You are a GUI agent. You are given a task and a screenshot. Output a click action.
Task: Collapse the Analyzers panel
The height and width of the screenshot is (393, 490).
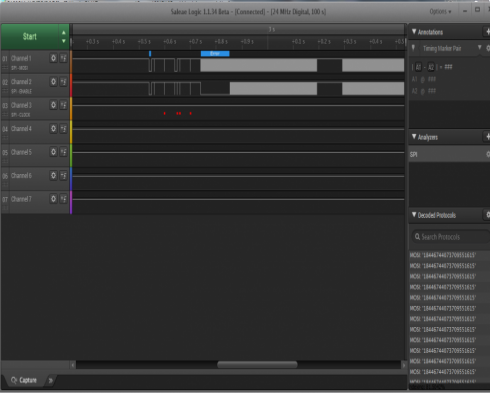(414, 137)
